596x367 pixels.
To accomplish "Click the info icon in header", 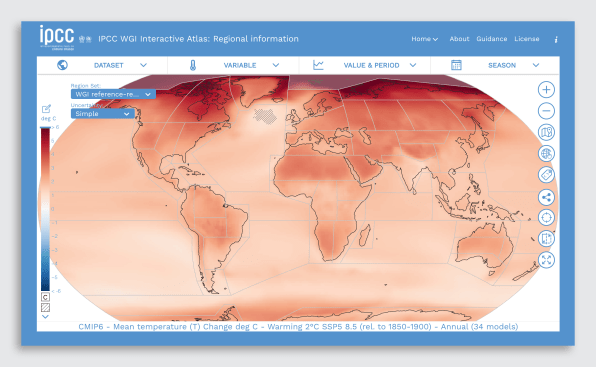I will point(556,39).
